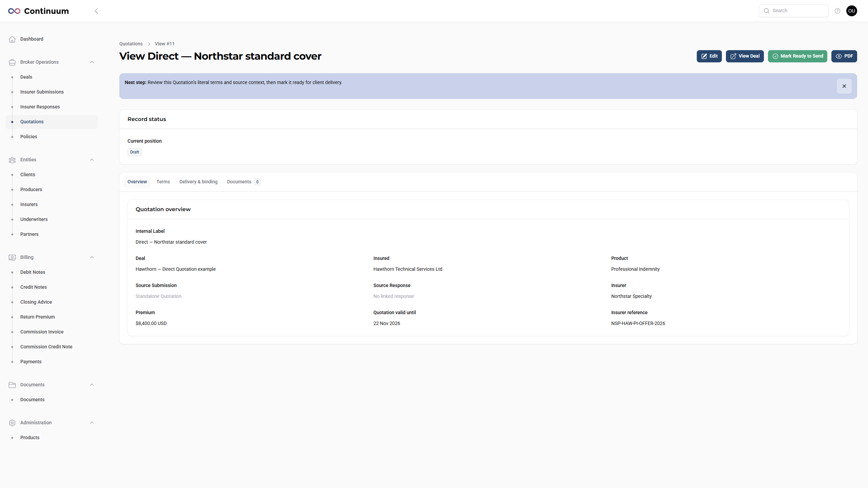This screenshot has width=868, height=488.
Task: Open Insurer Responses in sidebar
Action: coord(52,107)
